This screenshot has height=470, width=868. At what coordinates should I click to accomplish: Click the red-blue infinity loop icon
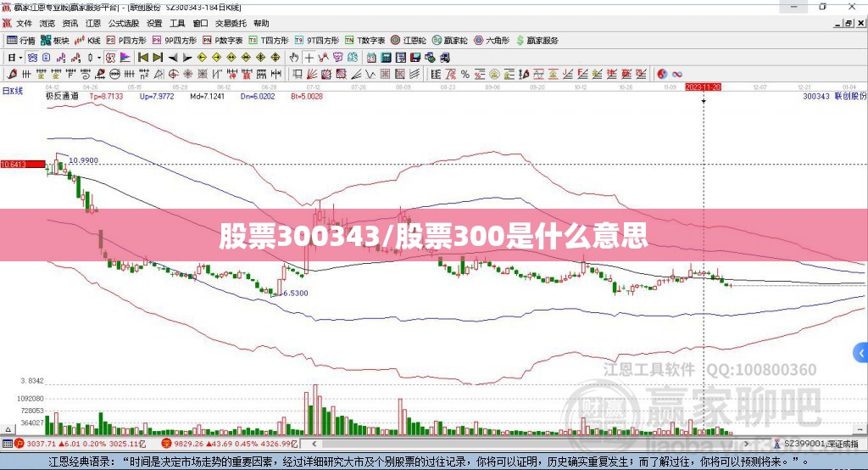click(677, 75)
